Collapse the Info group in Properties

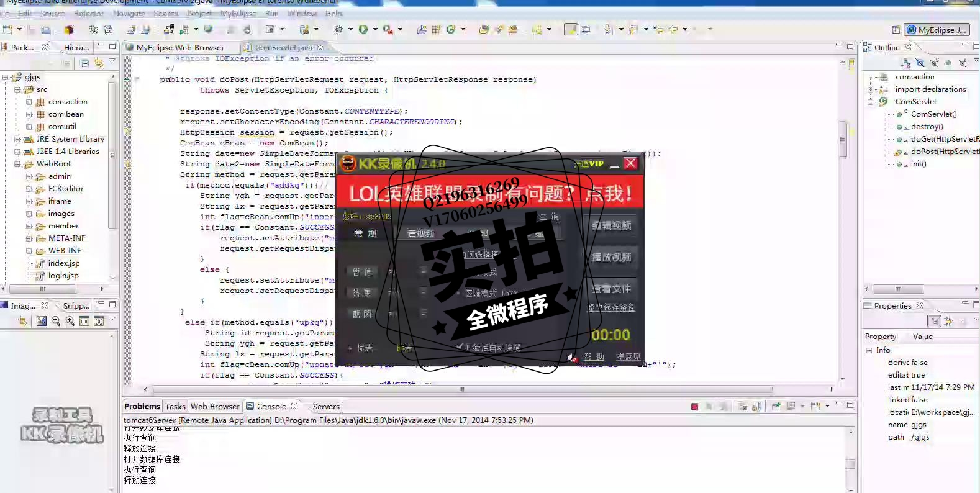(869, 350)
